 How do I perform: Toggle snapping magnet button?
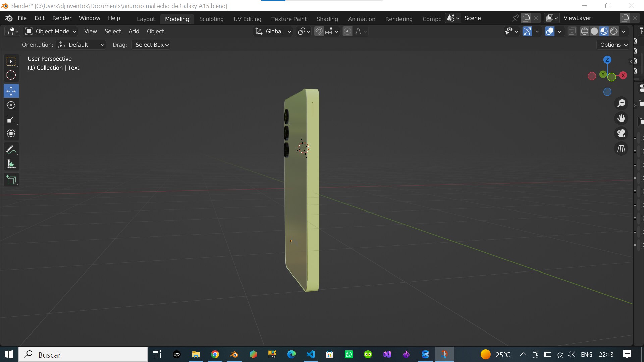click(x=319, y=31)
